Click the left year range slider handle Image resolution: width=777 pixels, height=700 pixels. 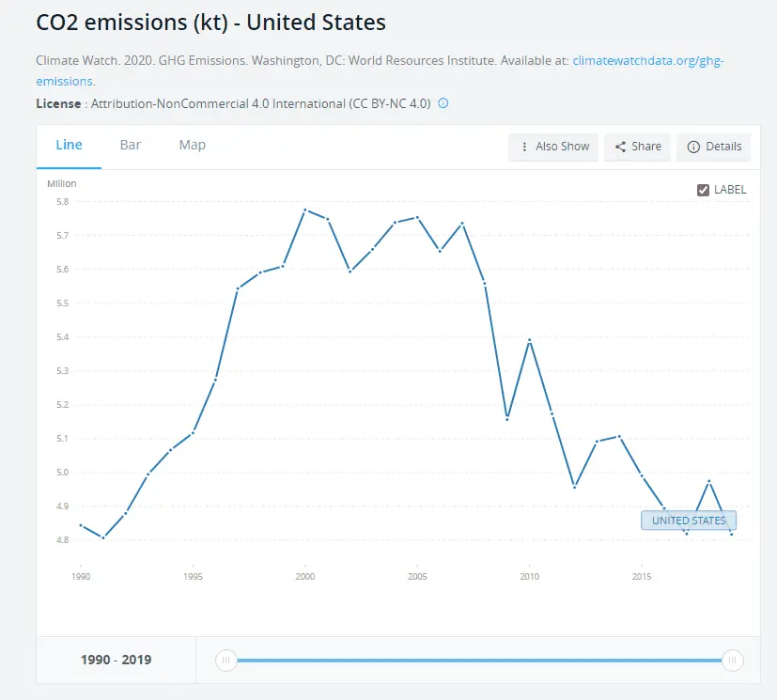225,661
